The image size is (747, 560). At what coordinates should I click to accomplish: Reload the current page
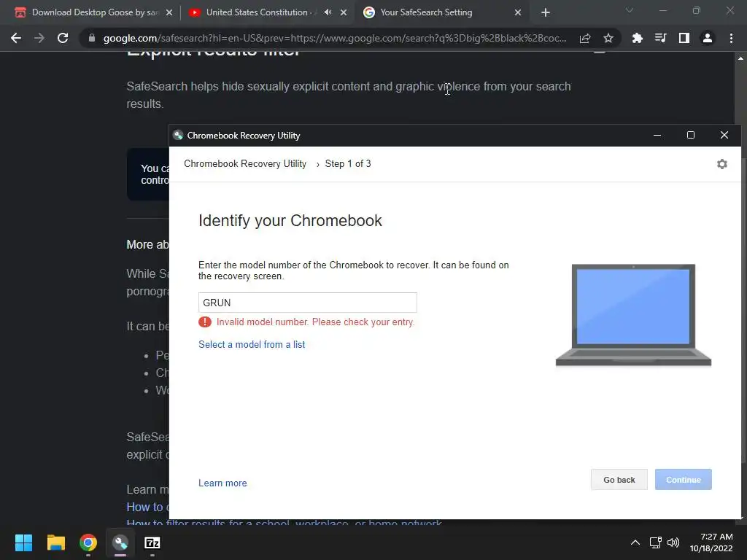point(63,38)
